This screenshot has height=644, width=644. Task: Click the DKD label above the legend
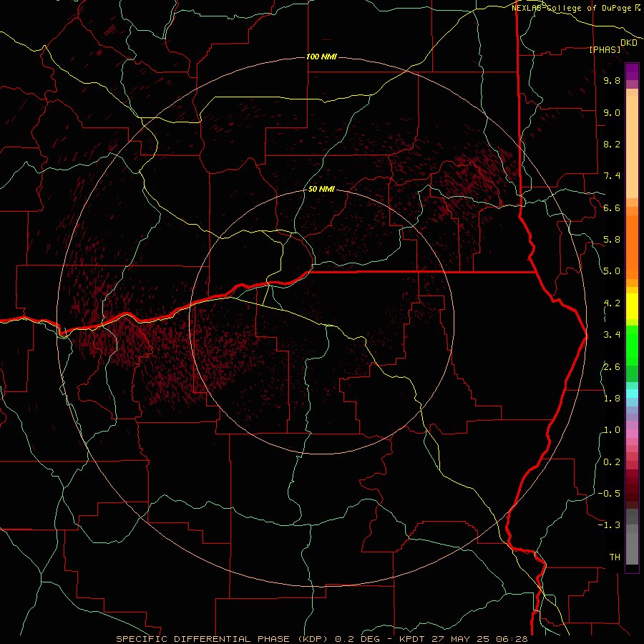[x=629, y=43]
